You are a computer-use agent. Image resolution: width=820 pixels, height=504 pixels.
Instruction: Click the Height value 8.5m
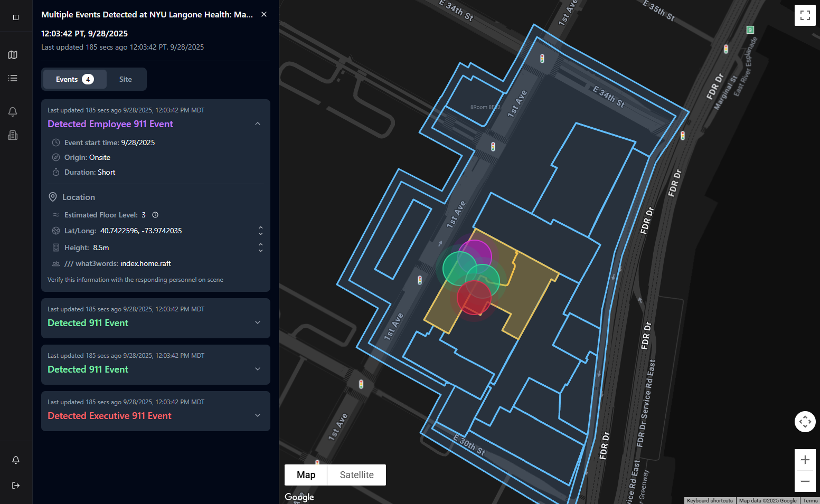[101, 248]
